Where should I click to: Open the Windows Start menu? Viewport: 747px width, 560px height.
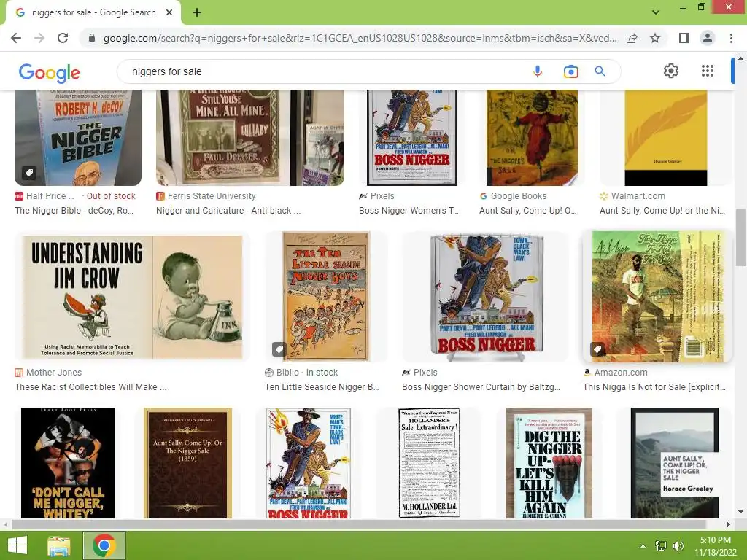click(18, 545)
